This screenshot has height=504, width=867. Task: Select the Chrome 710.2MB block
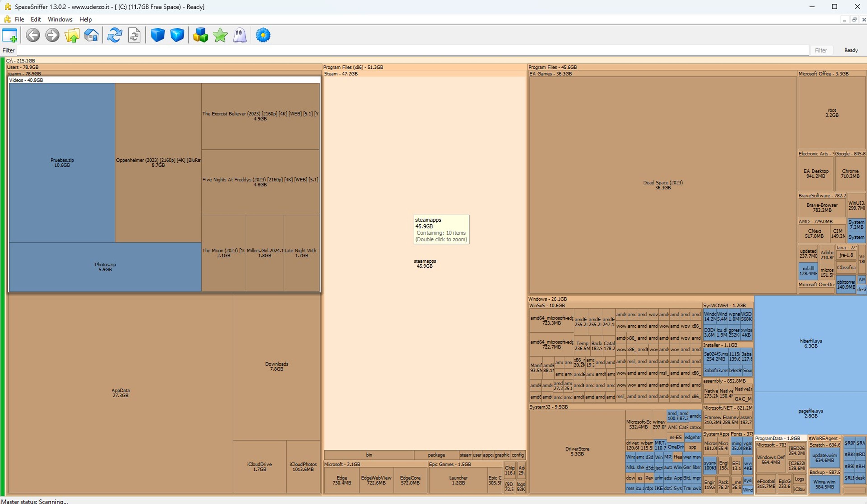[850, 173]
